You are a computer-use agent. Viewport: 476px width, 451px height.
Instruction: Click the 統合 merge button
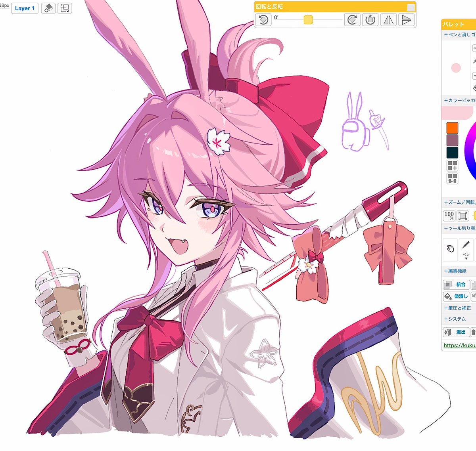(456, 285)
